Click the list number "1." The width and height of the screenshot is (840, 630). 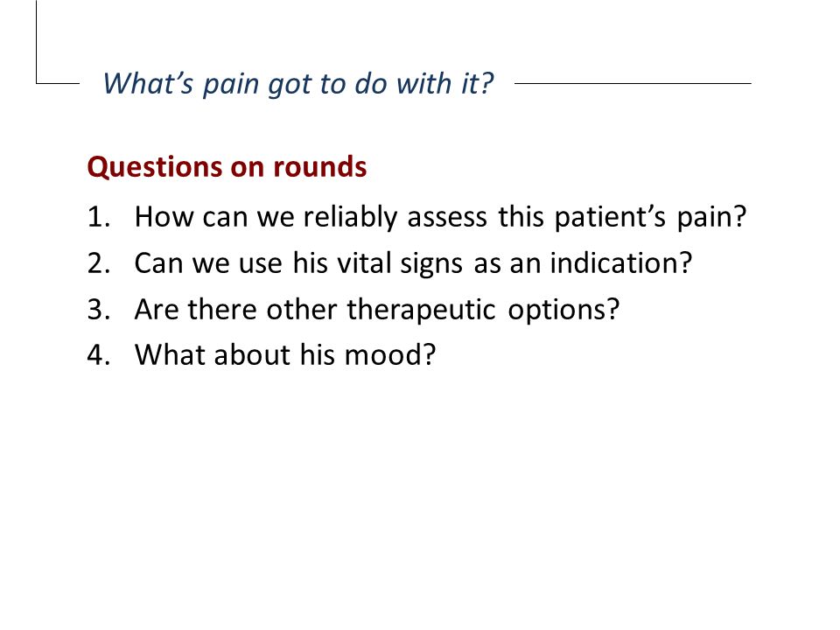[x=99, y=217]
